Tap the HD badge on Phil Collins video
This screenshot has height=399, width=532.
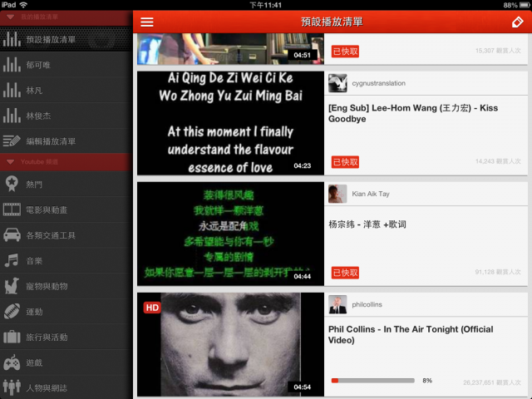pyautogui.click(x=152, y=308)
